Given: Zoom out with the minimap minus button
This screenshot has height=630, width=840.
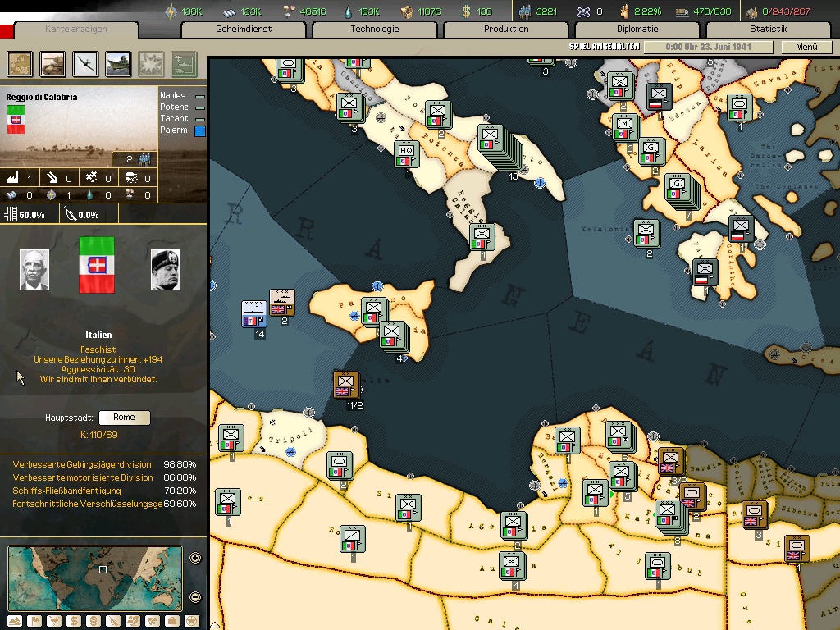Looking at the screenshot, I should tap(195, 597).
